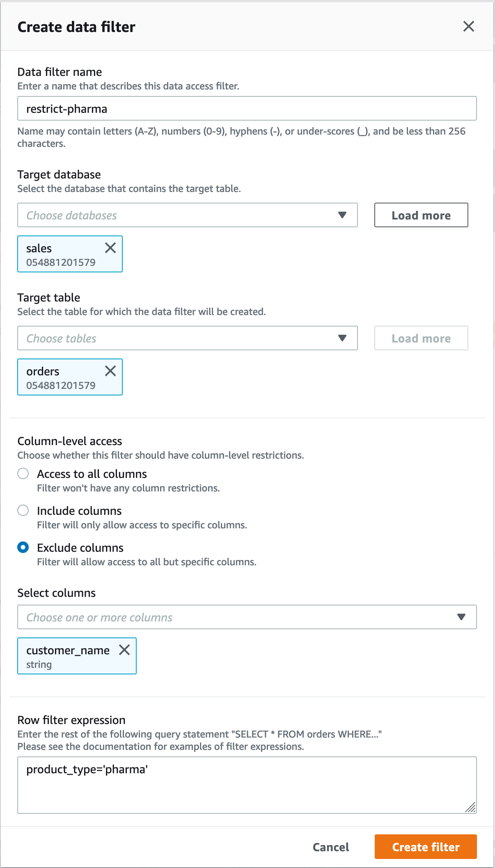The image size is (495, 868).
Task: Click the databases dropdown arrow icon
Action: (343, 215)
